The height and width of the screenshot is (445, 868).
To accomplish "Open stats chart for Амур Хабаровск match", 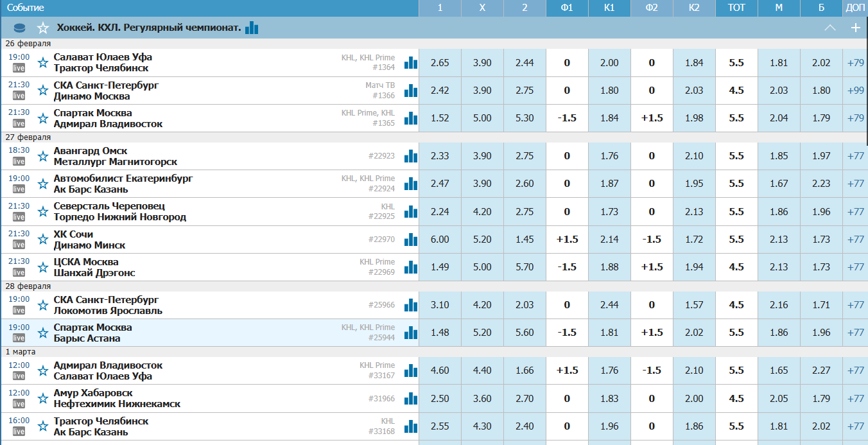I will click(x=411, y=399).
